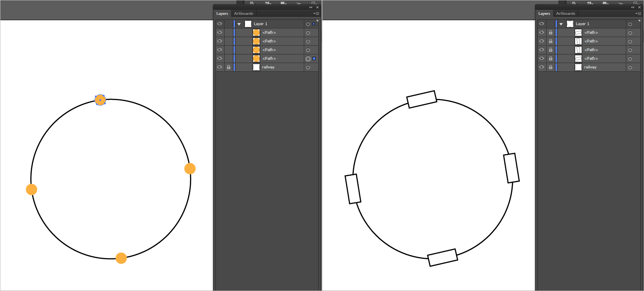This screenshot has height=291, width=644.
Task: Collapse the right Layers panel to icons
Action: point(632,7)
